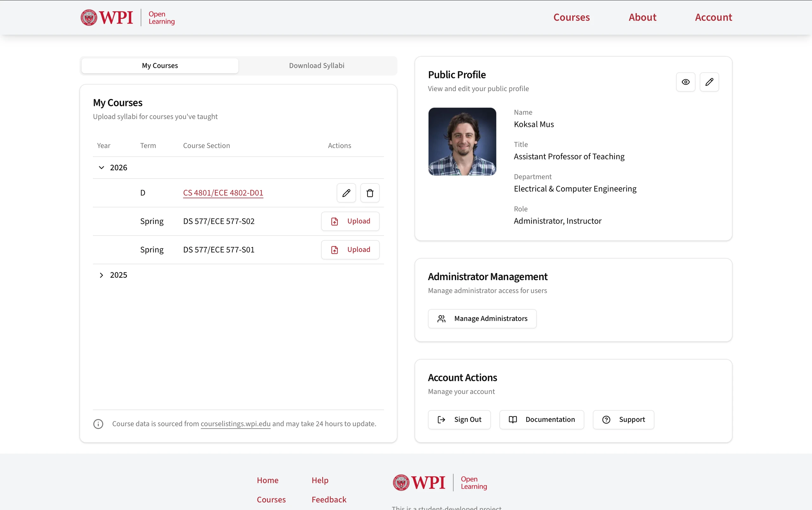Screen dimensions: 812x510
Task: Expand the 2025 course list
Action: pos(102,275)
